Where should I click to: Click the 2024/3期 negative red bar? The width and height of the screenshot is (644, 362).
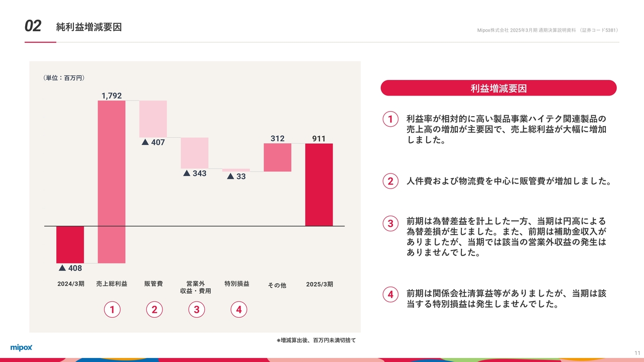(x=70, y=244)
